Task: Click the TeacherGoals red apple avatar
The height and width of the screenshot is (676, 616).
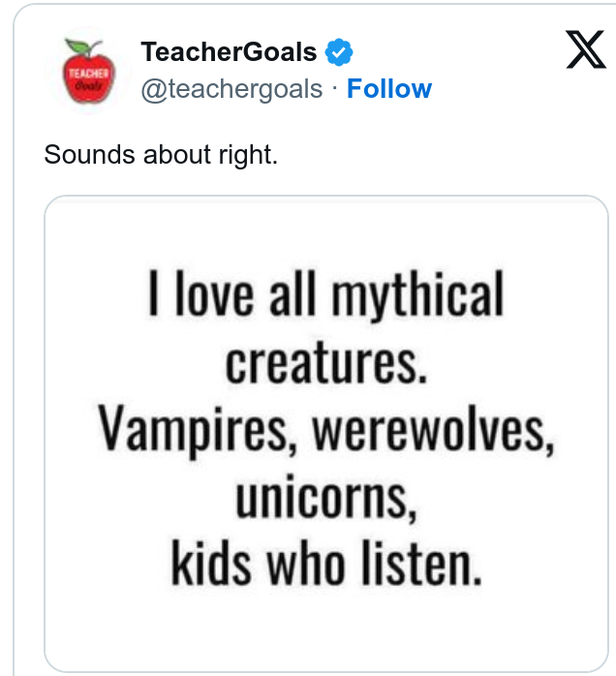Action: click(87, 72)
